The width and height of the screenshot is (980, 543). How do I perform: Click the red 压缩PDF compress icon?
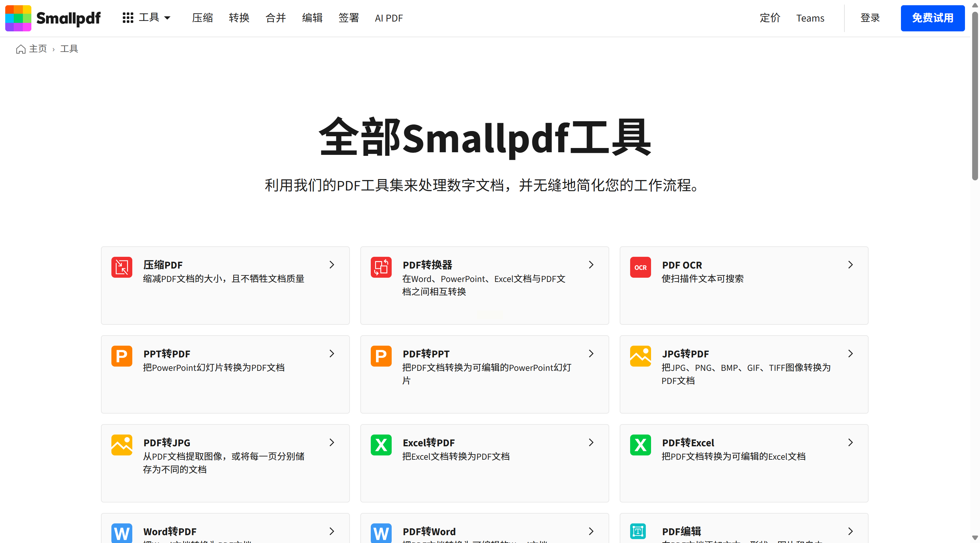point(122,267)
